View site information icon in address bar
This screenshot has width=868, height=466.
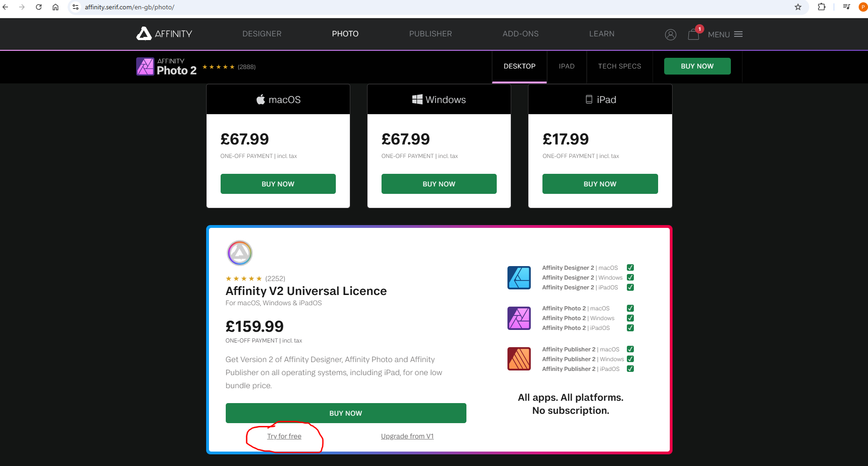pos(76,7)
